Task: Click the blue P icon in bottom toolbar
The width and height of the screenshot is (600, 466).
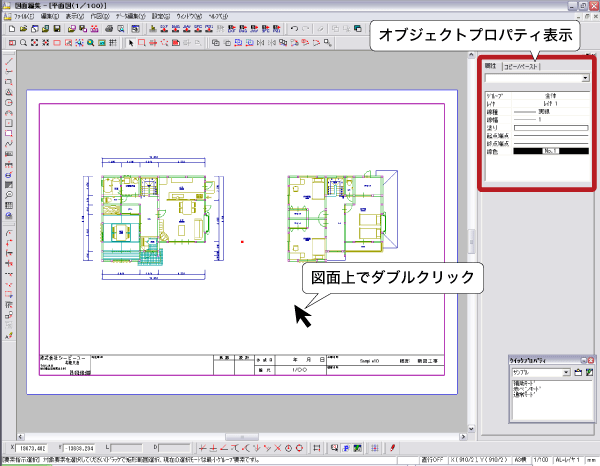Action: coord(346,448)
